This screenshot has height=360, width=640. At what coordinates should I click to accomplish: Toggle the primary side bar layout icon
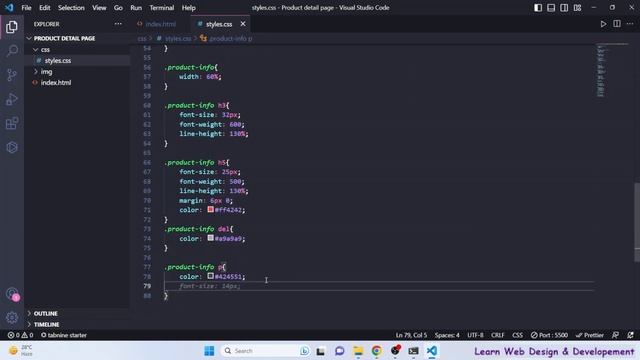[x=538, y=8]
